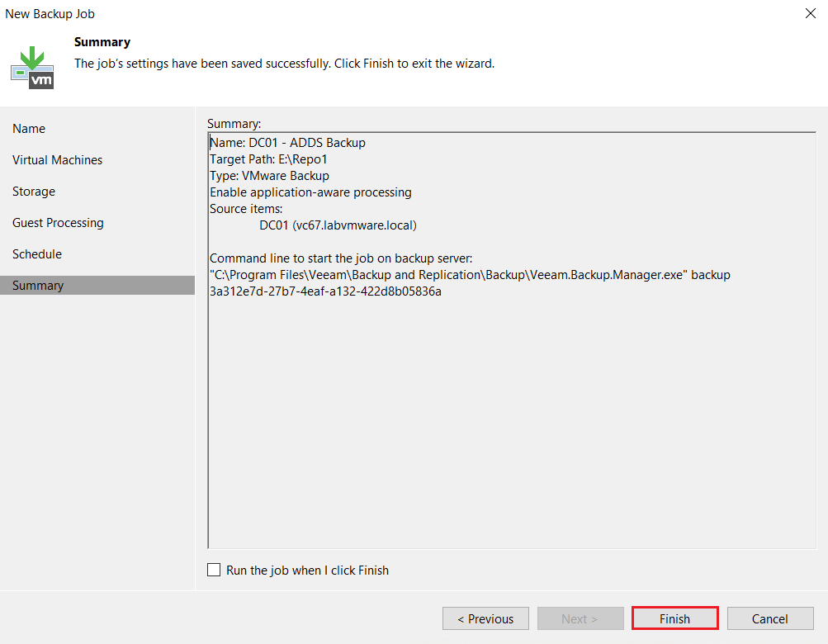Click the VM backup job icon
The height and width of the screenshot is (644, 828).
pyautogui.click(x=32, y=68)
